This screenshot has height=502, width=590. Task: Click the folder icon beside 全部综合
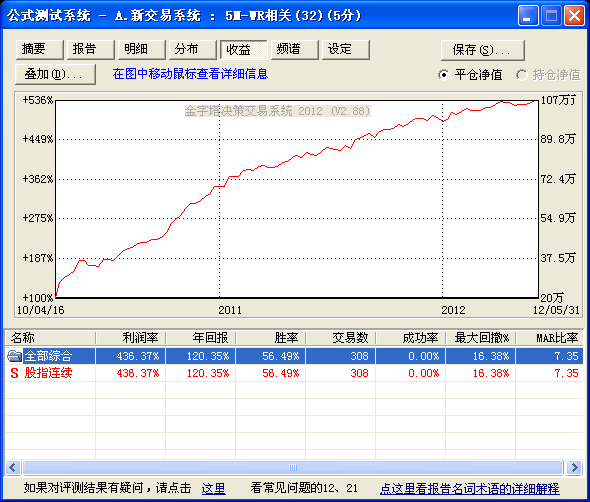(14, 356)
